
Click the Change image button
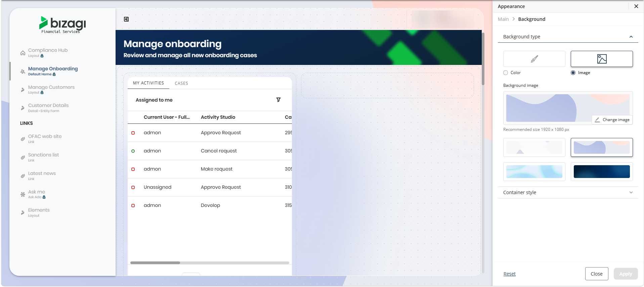(x=612, y=120)
